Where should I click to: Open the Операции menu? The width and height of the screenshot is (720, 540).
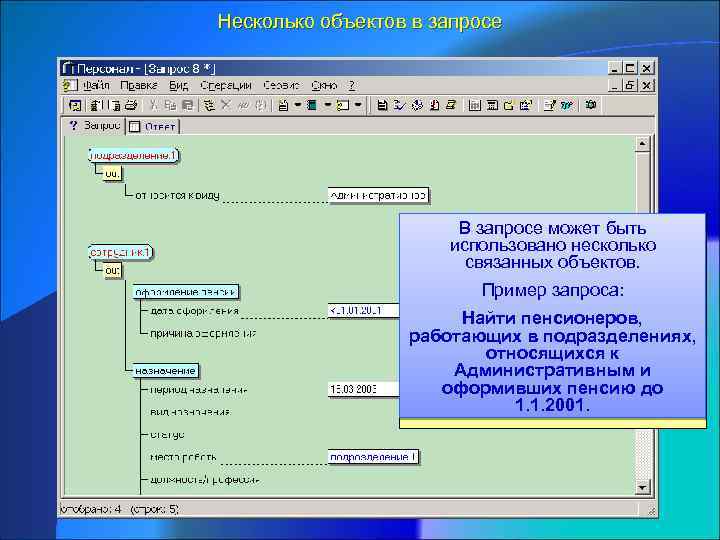[226, 85]
